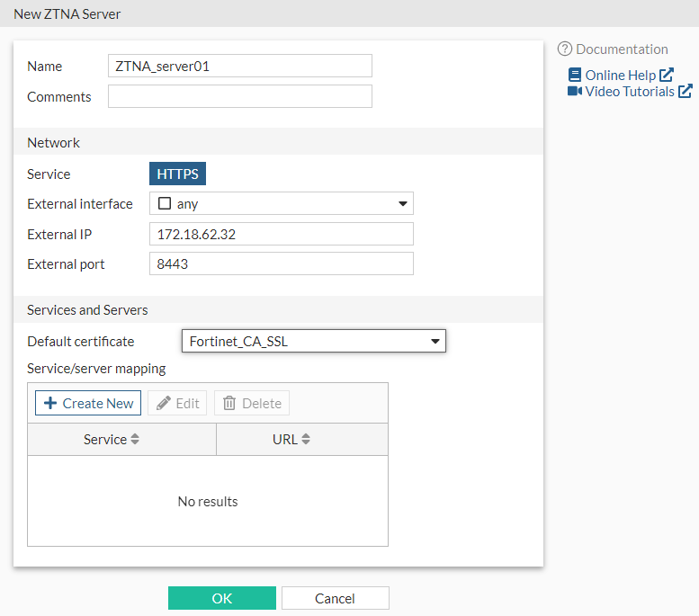The width and height of the screenshot is (699, 616).
Task: Open the External interface dropdown
Action: (403, 204)
